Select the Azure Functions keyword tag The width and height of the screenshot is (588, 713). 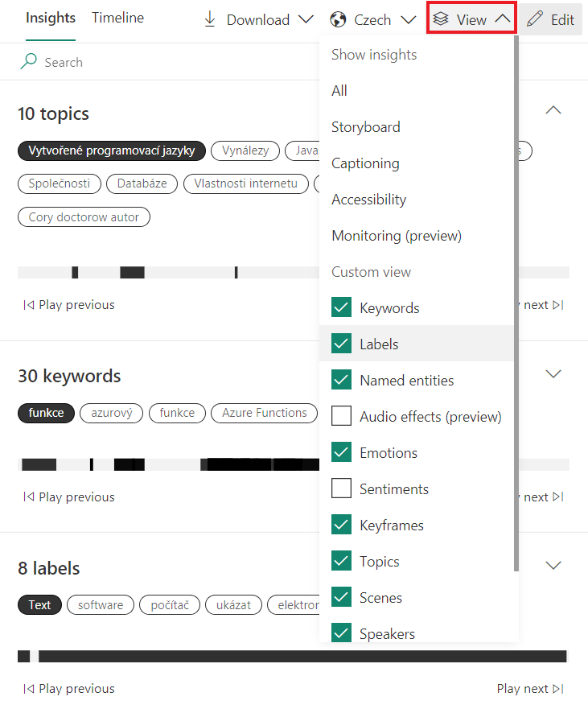265,414
